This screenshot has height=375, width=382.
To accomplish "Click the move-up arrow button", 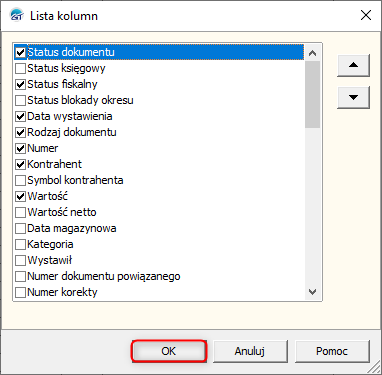I will click(x=353, y=66).
